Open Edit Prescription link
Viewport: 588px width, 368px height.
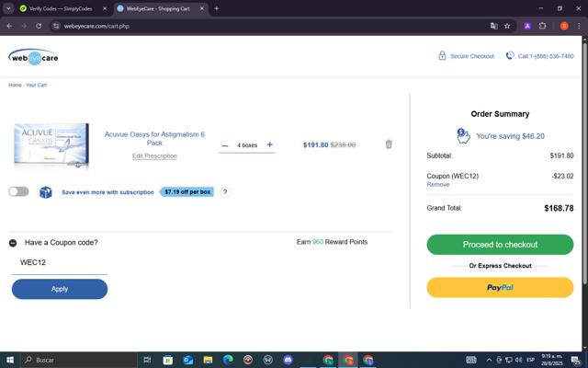point(154,155)
